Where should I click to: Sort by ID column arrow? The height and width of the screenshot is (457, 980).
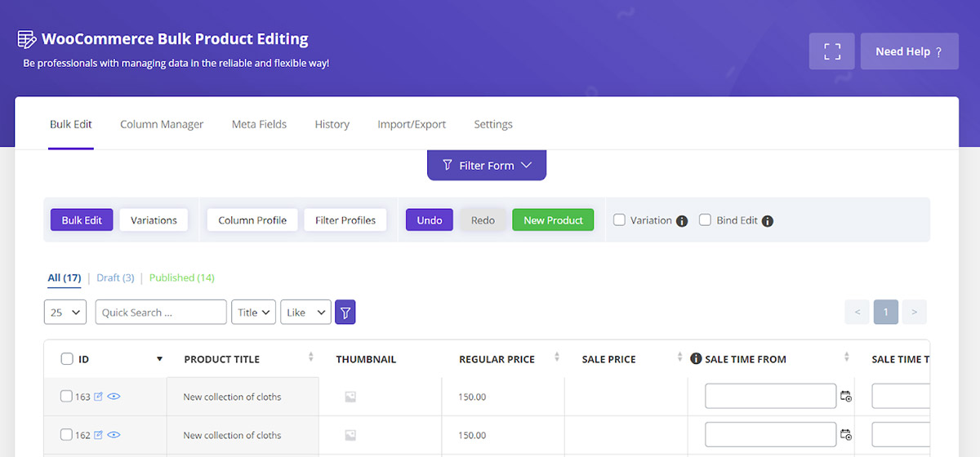coord(160,359)
